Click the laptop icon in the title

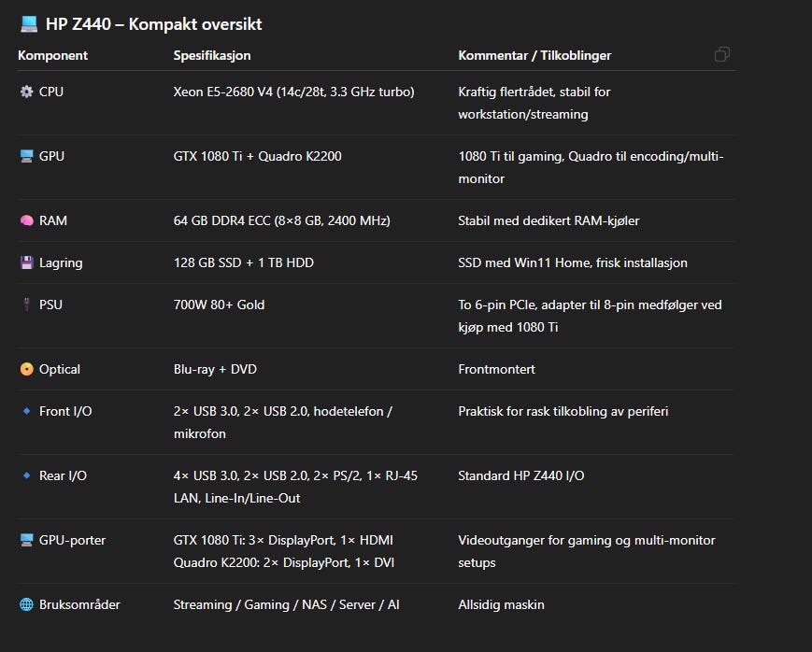28,24
